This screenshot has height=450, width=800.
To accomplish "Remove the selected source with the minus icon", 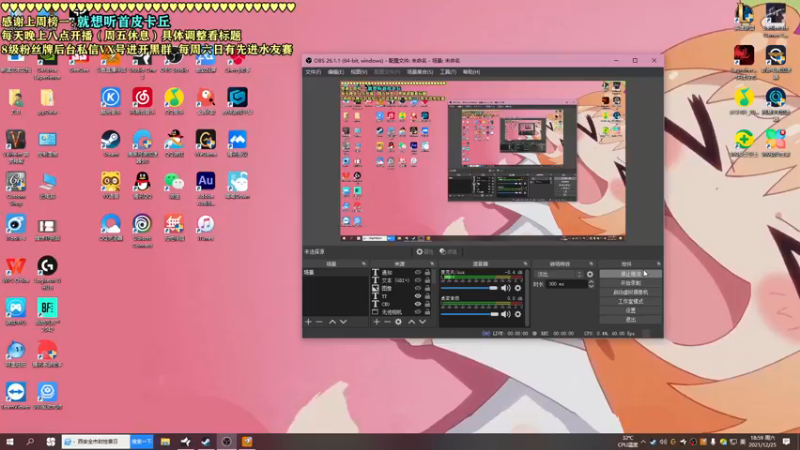I will coord(387,322).
